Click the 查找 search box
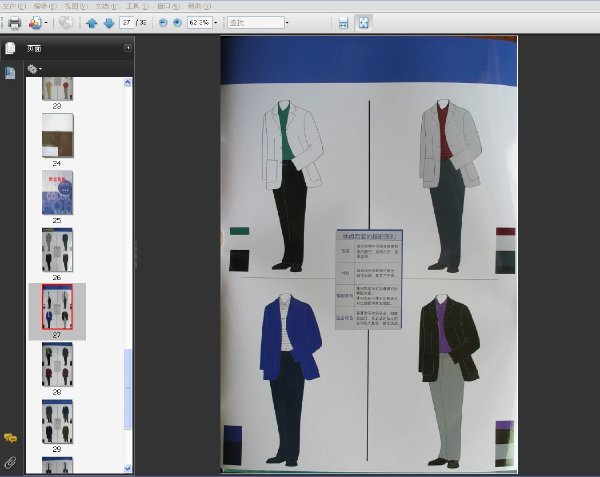 [256, 23]
